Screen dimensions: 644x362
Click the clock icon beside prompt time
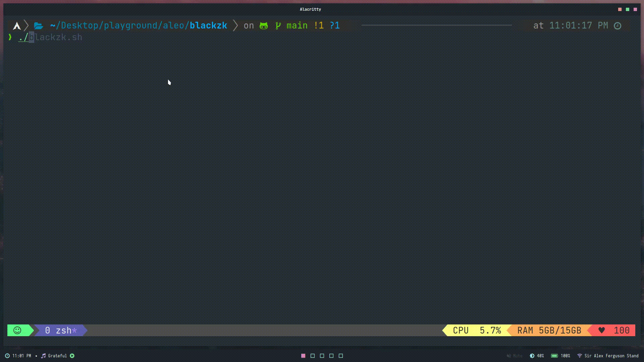click(618, 26)
